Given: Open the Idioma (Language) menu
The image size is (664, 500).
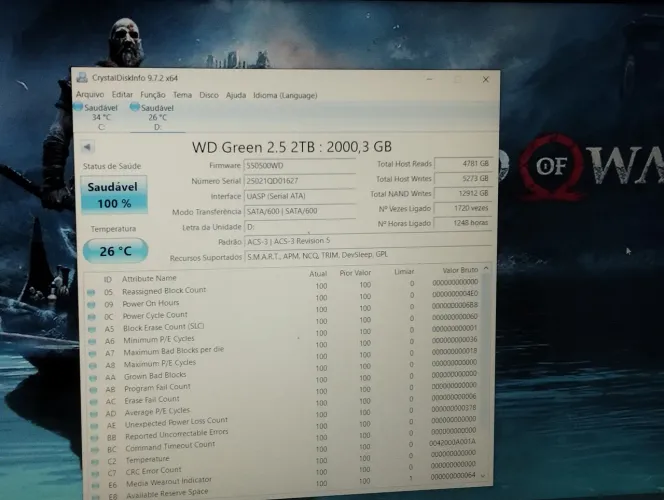Looking at the screenshot, I should coord(285,96).
